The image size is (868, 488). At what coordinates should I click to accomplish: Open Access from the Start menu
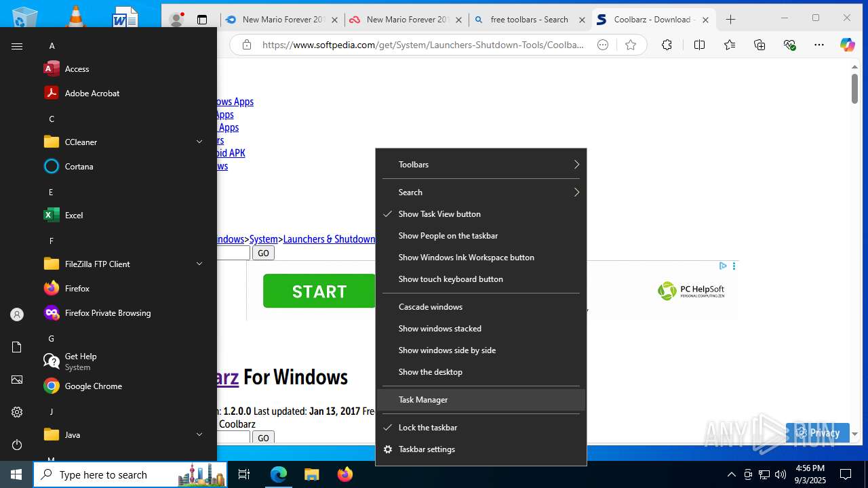coord(122,68)
